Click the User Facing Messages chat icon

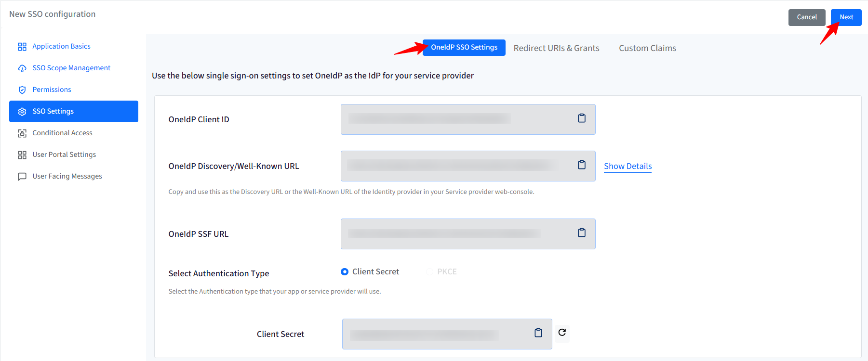coord(22,177)
